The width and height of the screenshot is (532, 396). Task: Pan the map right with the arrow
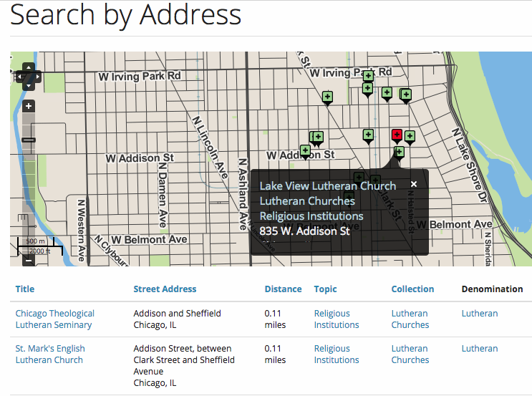(x=38, y=77)
